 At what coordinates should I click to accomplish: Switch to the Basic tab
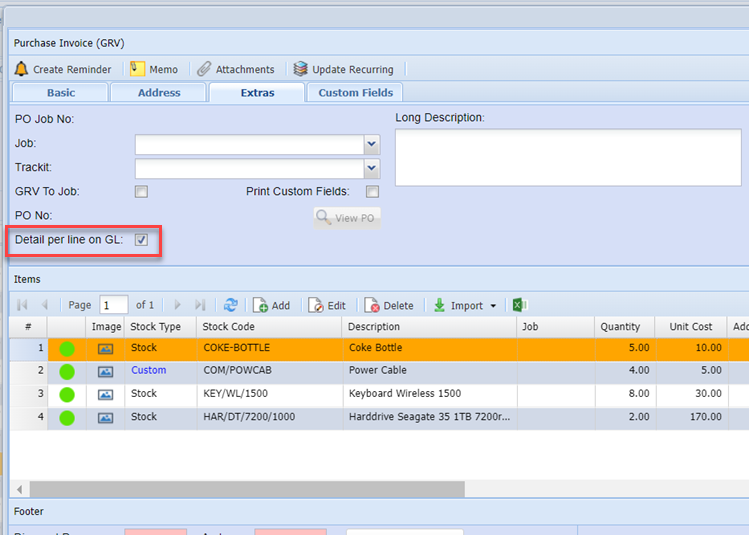tap(60, 93)
